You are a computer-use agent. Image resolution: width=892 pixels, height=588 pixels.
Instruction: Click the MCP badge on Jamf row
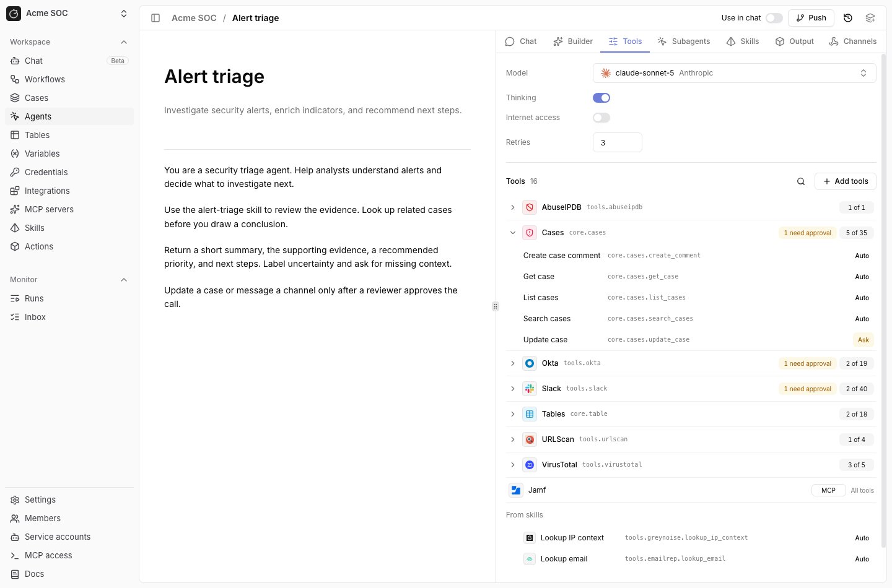[829, 490]
